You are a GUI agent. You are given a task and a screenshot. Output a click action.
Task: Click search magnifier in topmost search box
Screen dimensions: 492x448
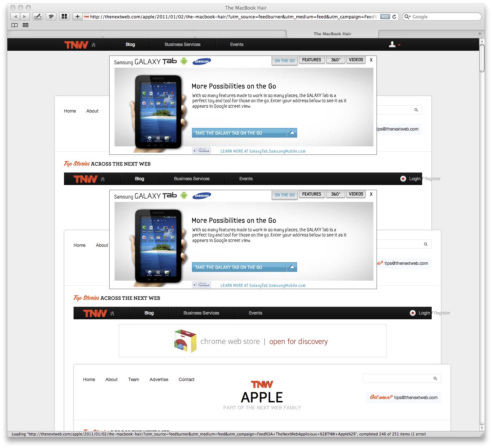pos(416,110)
